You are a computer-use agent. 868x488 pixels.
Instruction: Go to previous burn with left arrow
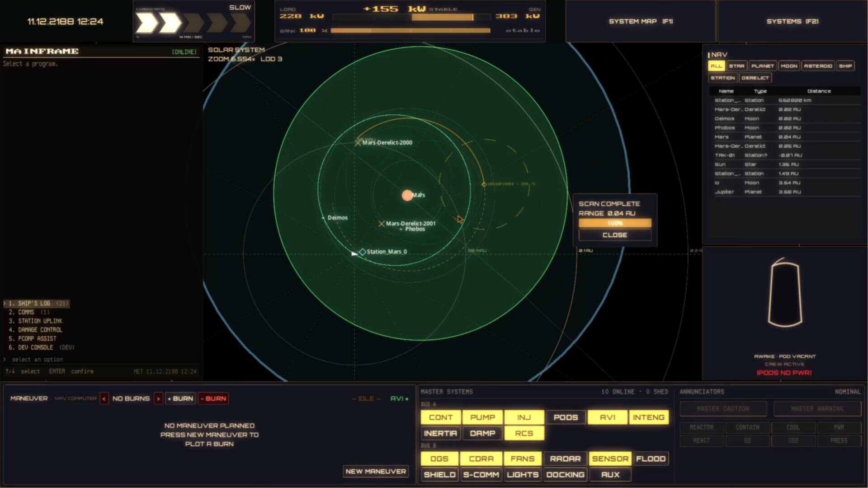tap(104, 399)
